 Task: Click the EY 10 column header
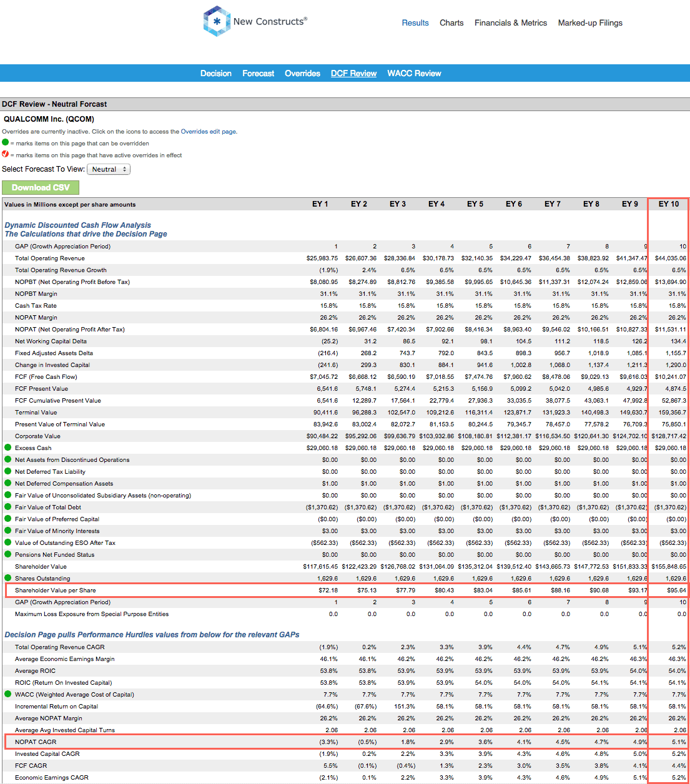(x=669, y=204)
